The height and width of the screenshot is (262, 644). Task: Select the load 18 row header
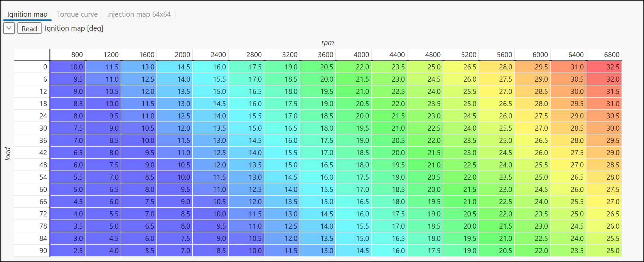coord(32,104)
